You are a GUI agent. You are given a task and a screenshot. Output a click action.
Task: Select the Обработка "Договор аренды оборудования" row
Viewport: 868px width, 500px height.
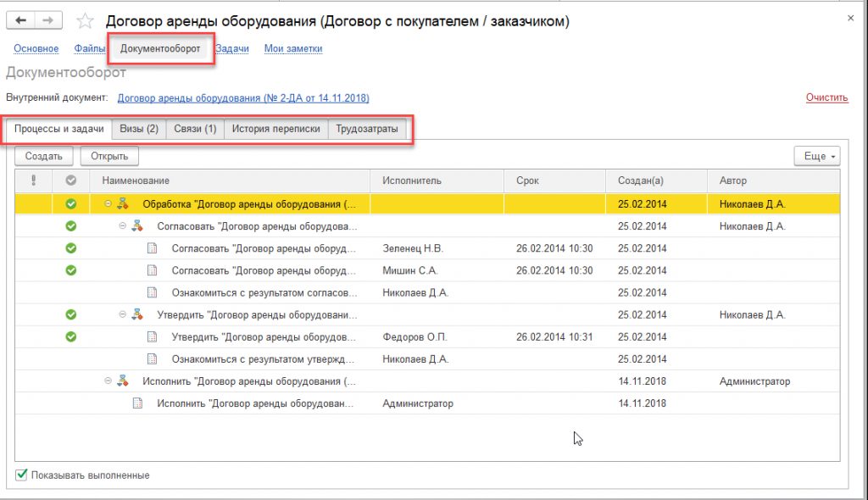[x=427, y=203]
